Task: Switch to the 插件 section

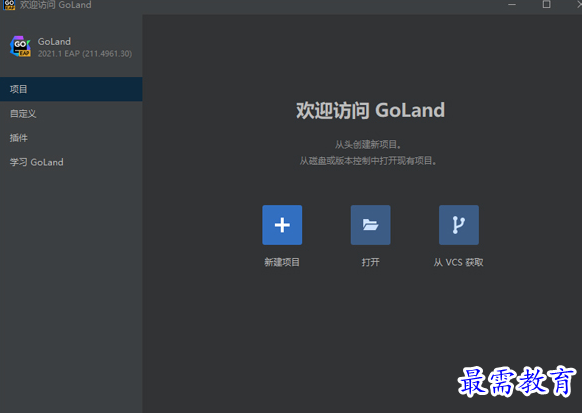Action: click(x=71, y=138)
